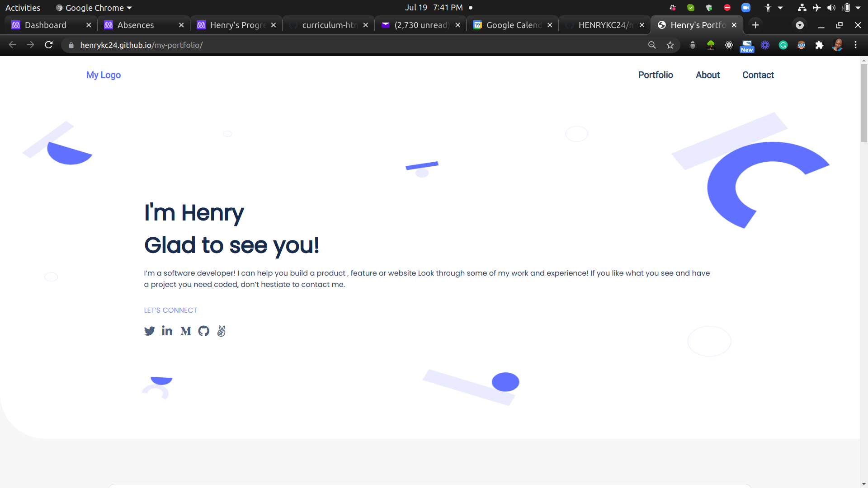Image resolution: width=868 pixels, height=488 pixels.
Task: Click the page vertical scrollbar thumb
Action: click(x=863, y=104)
